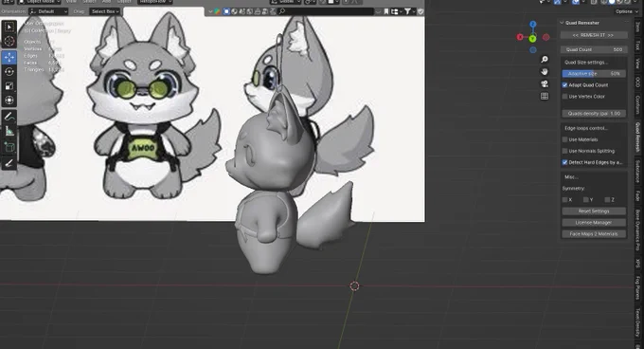Click the negative Z axis gizmo circle

[x=532, y=50]
